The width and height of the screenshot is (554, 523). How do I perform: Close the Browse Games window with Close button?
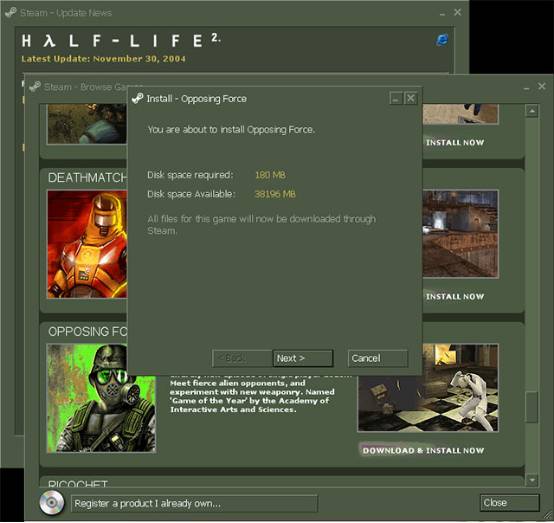point(509,503)
